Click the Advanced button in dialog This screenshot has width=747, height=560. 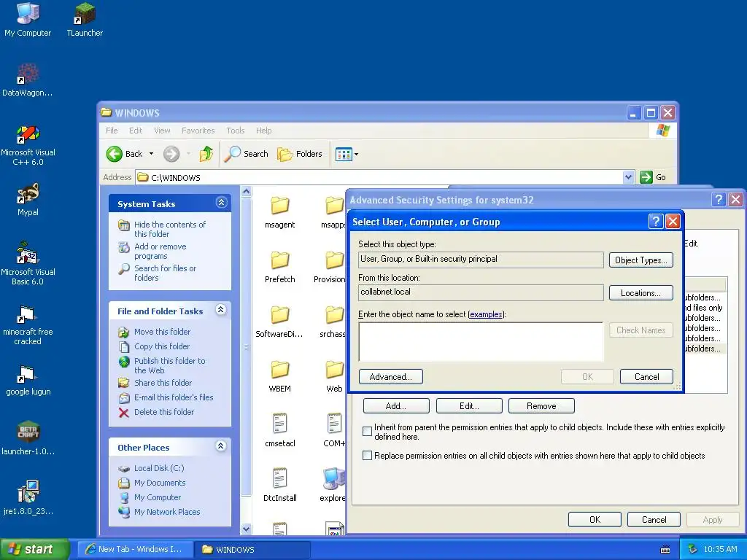coord(391,377)
